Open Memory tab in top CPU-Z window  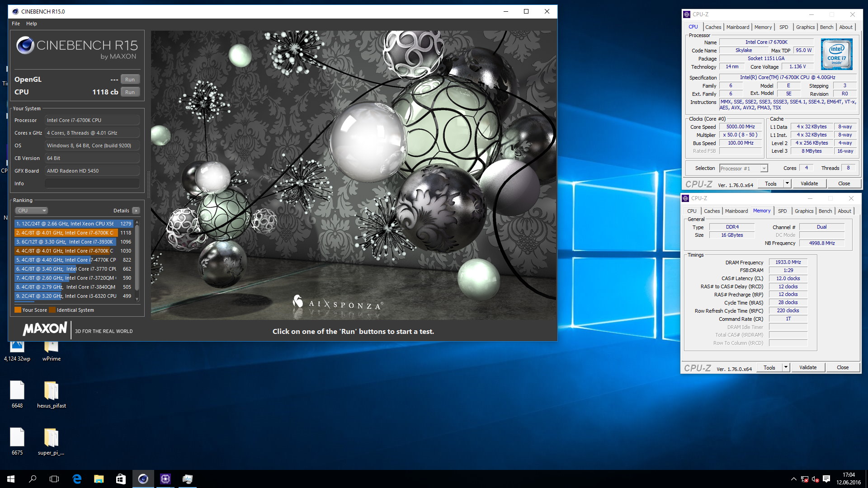(x=763, y=27)
